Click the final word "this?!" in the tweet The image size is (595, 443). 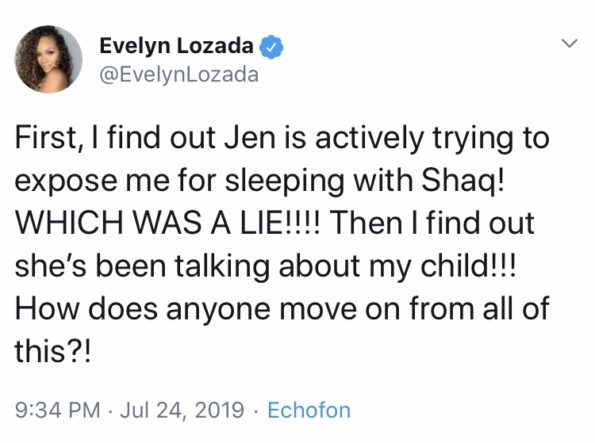point(53,351)
